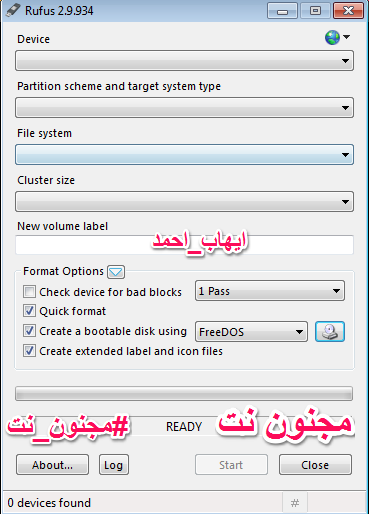Expand the Cluster size dropdown
Image resolution: width=369 pixels, height=514 pixels.
(184, 202)
